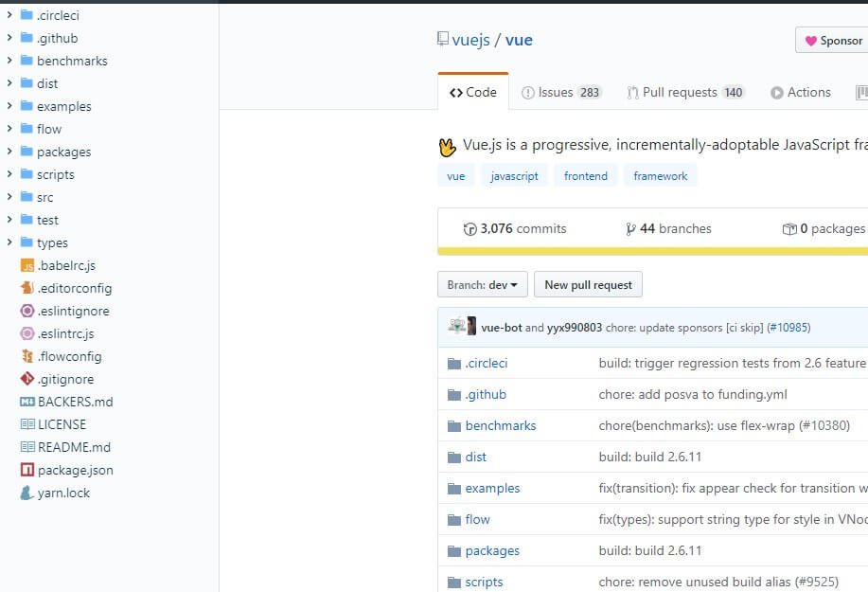Open the vuejs organization link
Viewport: 868px width, 592px height.
tap(470, 40)
